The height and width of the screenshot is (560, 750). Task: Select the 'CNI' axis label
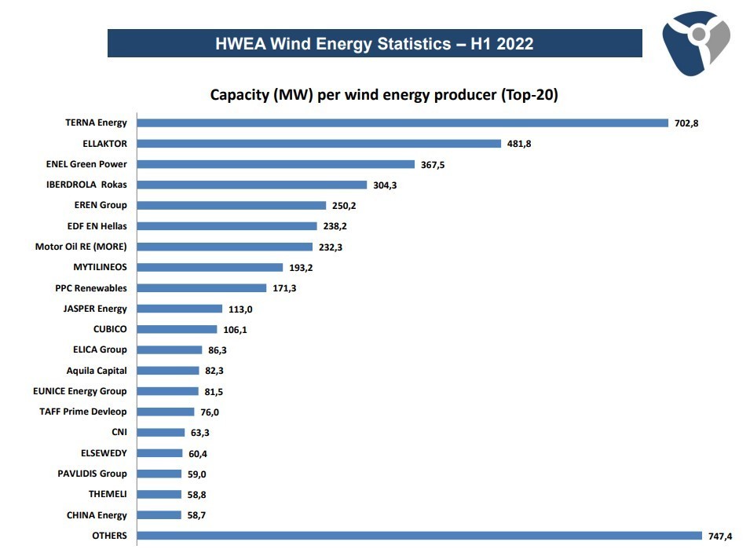119,432
